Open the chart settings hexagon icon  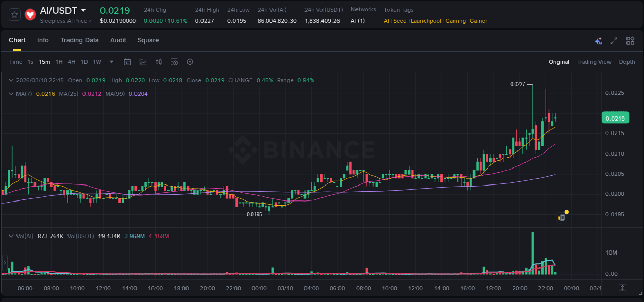(190, 62)
